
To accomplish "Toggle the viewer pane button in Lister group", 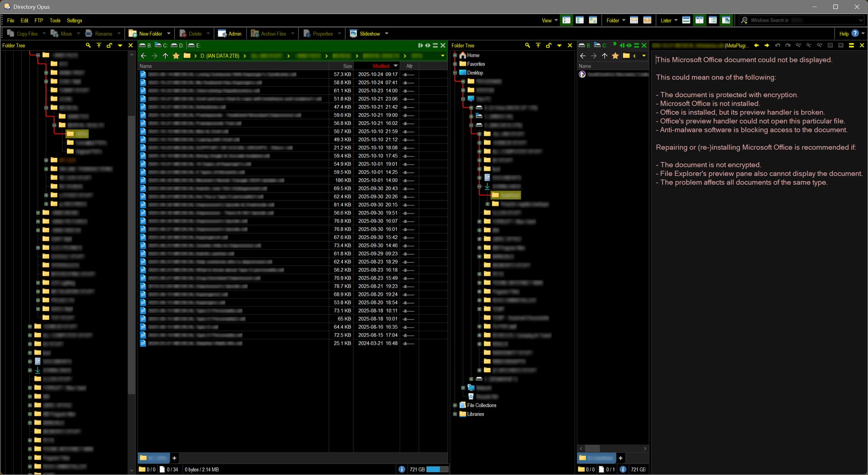I will pyautogui.click(x=726, y=20).
